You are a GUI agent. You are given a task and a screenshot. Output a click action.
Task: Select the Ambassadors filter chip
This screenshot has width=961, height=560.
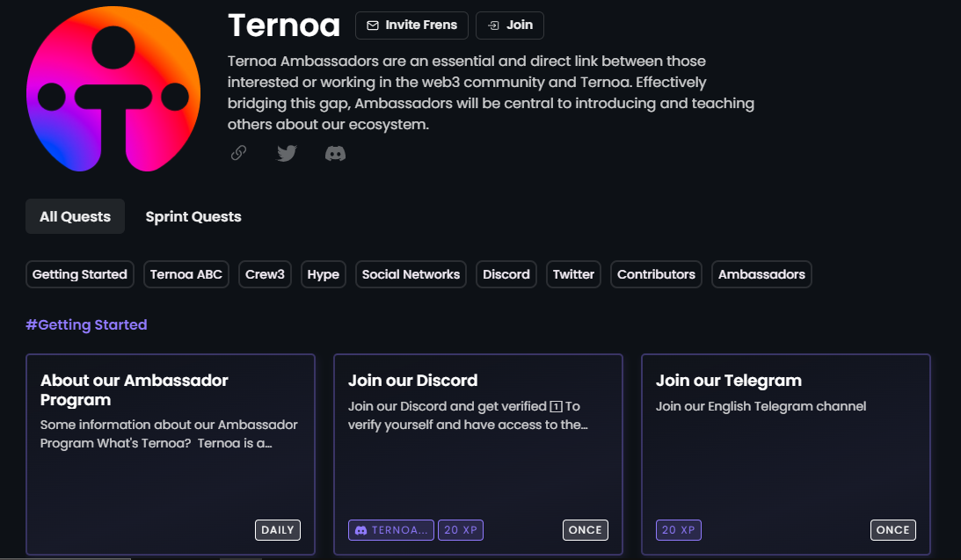761,273
